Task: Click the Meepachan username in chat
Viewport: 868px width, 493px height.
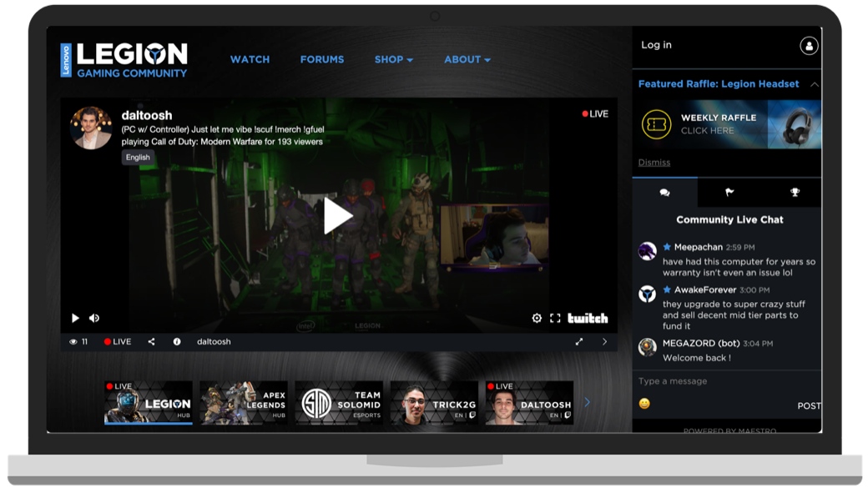Action: coord(698,247)
